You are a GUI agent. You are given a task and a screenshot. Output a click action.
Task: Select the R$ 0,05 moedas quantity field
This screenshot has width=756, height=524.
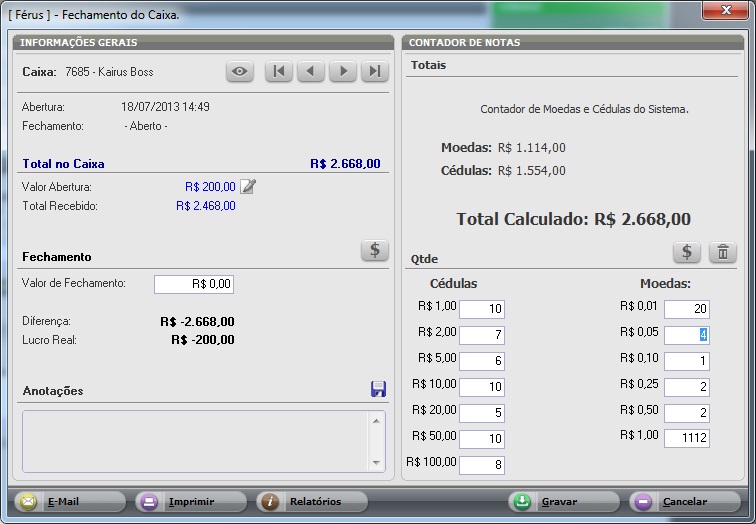pos(687,335)
